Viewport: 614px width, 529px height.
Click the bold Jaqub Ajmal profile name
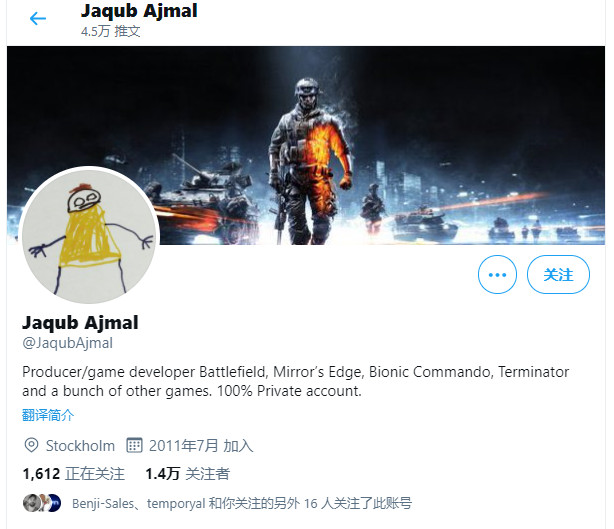coord(80,323)
